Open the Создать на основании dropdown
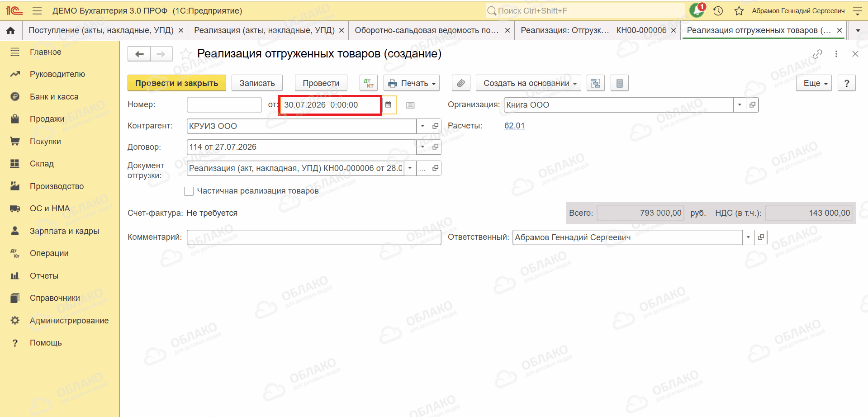This screenshot has height=417, width=868. [x=528, y=83]
